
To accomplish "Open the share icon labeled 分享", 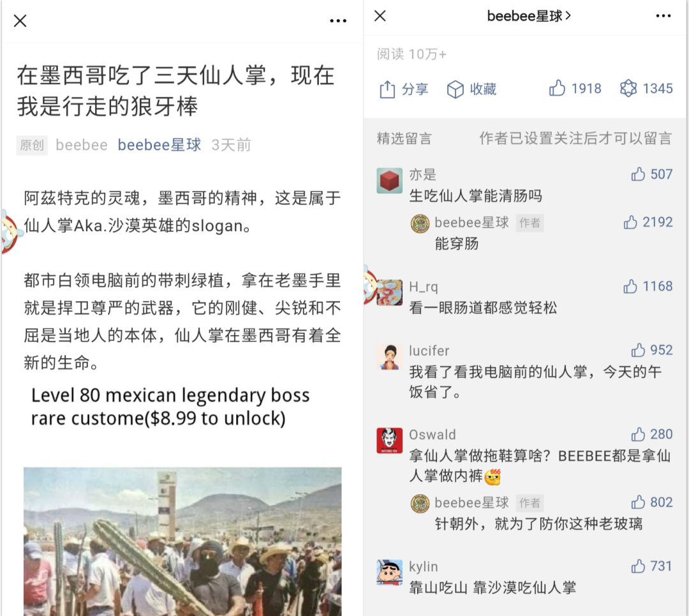I will tap(387, 89).
